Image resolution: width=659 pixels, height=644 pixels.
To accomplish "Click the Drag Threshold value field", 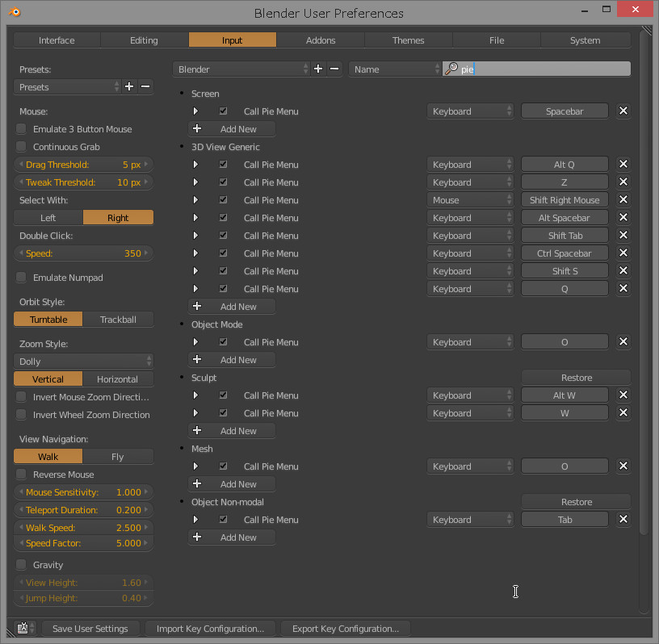I will (84, 165).
